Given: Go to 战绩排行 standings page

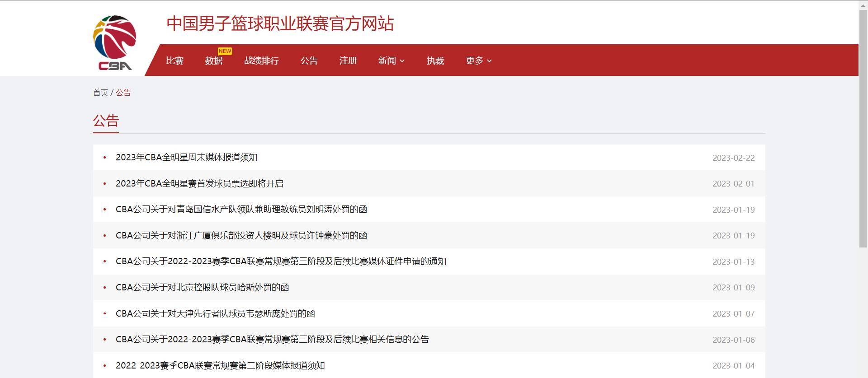Looking at the screenshot, I should 261,61.
